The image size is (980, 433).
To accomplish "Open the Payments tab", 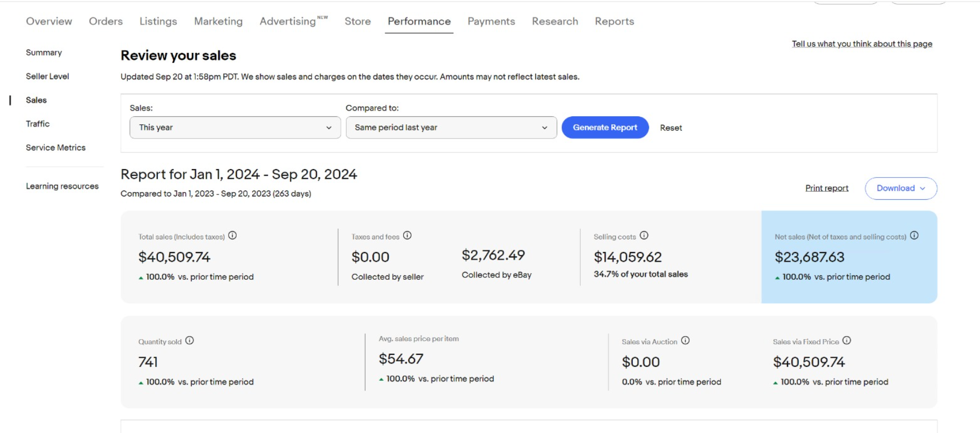I will pos(491,22).
